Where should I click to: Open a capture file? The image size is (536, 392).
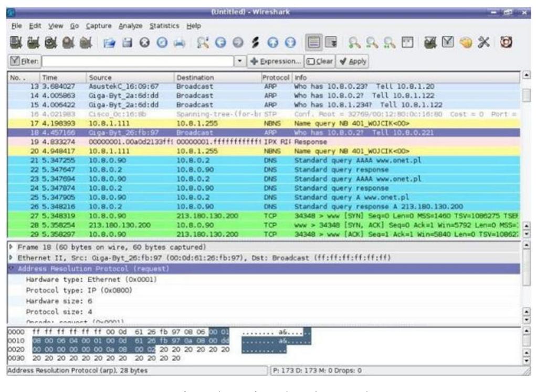(109, 43)
